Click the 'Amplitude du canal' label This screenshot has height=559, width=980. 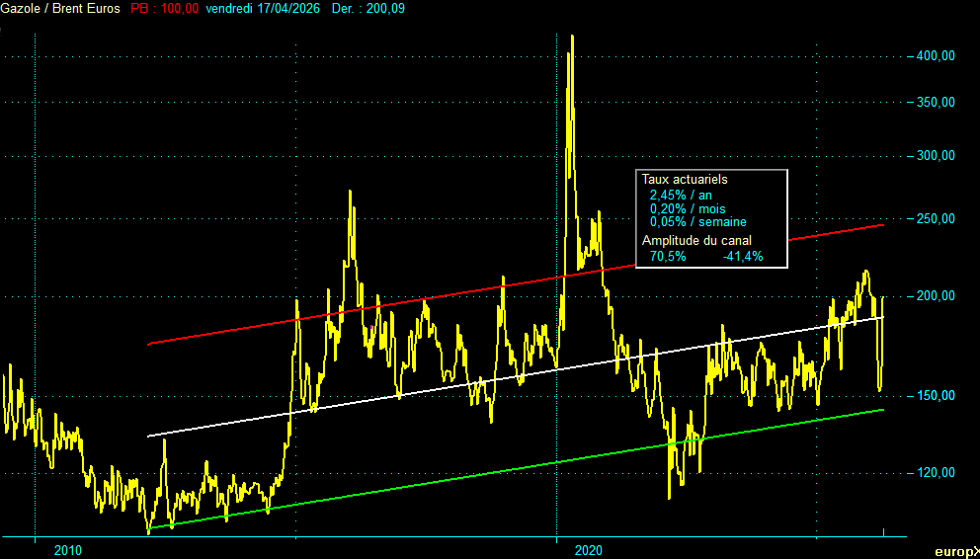[696, 241]
